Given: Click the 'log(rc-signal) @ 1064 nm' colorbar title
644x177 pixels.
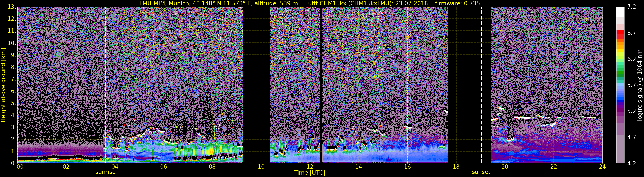Looking at the screenshot, I should tap(640, 85).
